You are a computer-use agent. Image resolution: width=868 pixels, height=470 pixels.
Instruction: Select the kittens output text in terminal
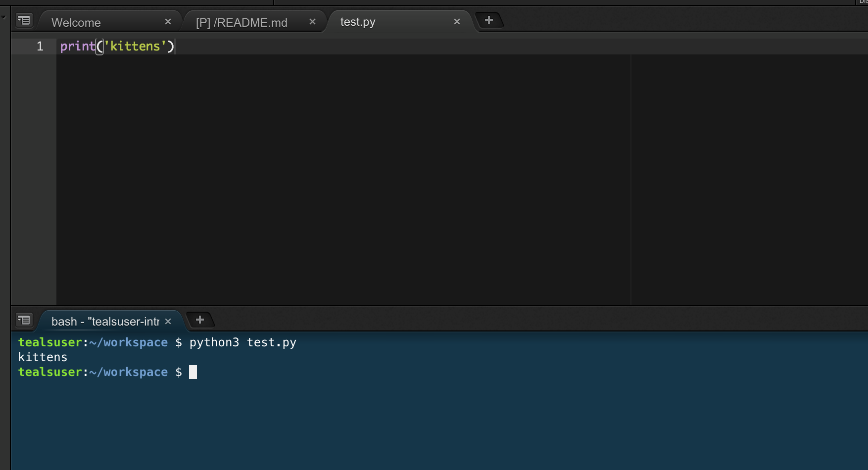(x=43, y=357)
